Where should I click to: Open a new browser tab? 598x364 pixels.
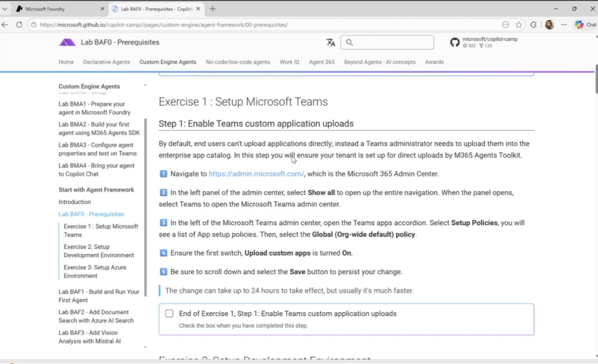pyautogui.click(x=213, y=9)
